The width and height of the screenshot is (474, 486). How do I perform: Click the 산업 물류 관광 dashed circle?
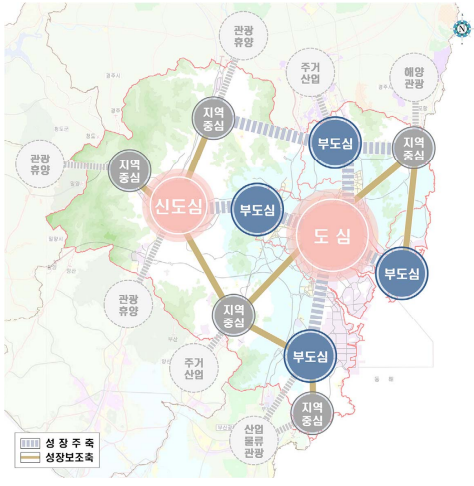point(254,440)
